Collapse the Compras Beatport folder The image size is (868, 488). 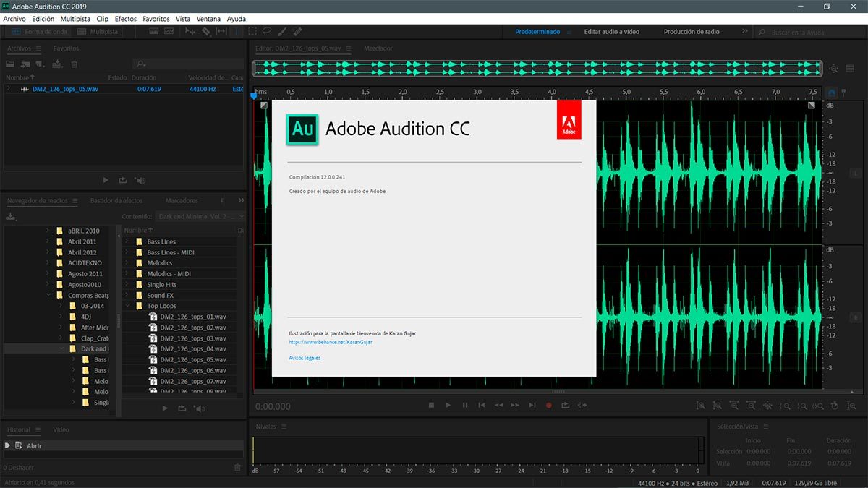click(48, 295)
